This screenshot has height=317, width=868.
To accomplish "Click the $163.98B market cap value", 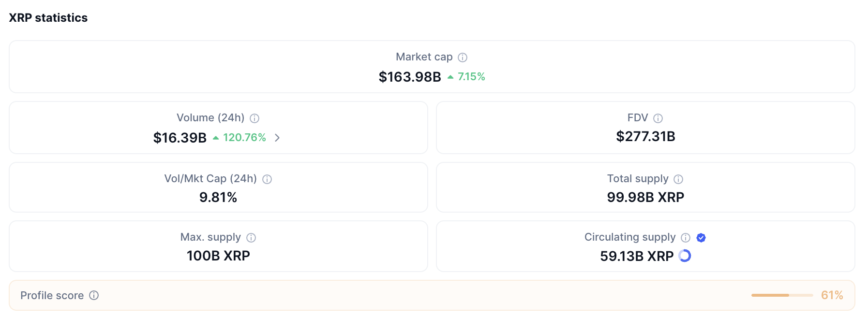I will (410, 77).
